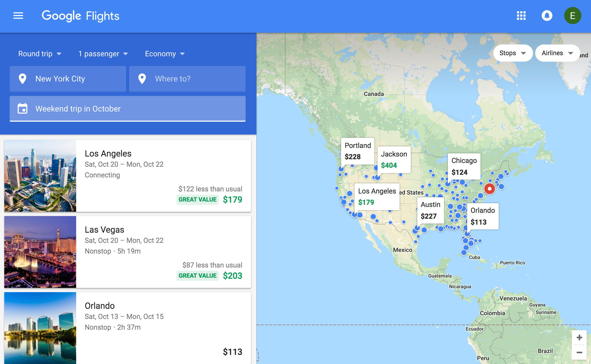Click the origin location pin icon

(23, 79)
